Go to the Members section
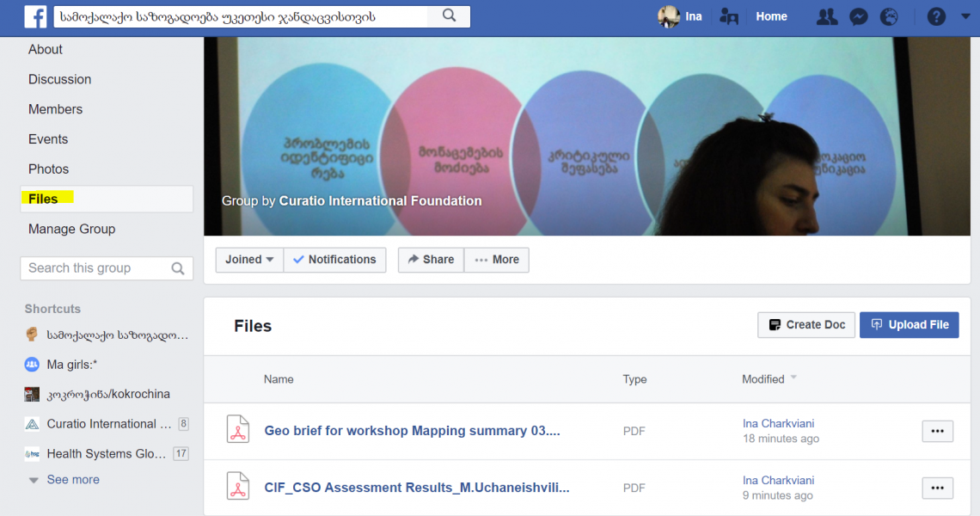This screenshot has width=980, height=516. [55, 109]
